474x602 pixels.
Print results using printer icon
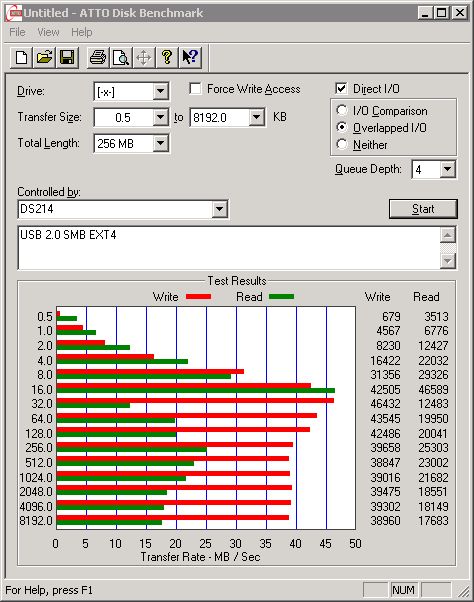(x=98, y=58)
